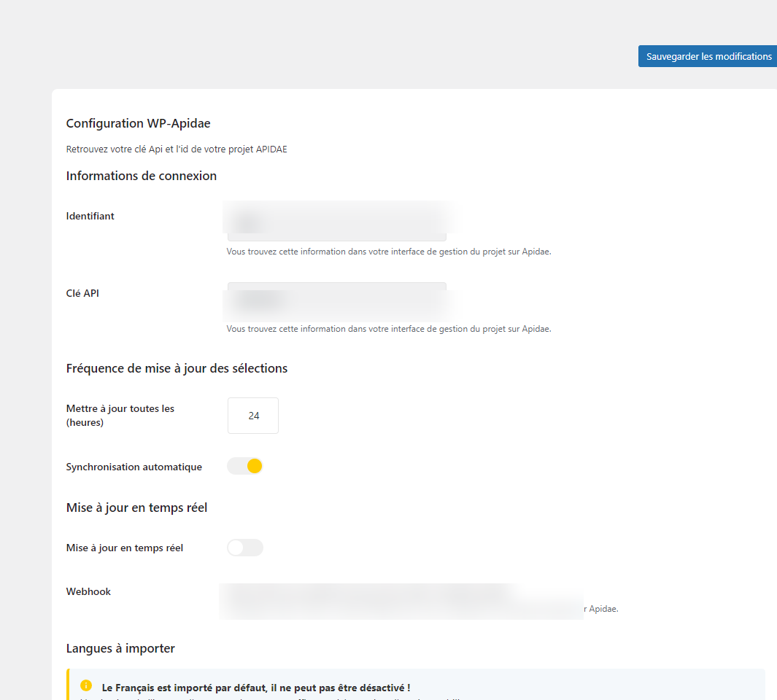Viewport: 777px width, 700px height.
Task: Click the Informations de connexion heading
Action: [141, 176]
